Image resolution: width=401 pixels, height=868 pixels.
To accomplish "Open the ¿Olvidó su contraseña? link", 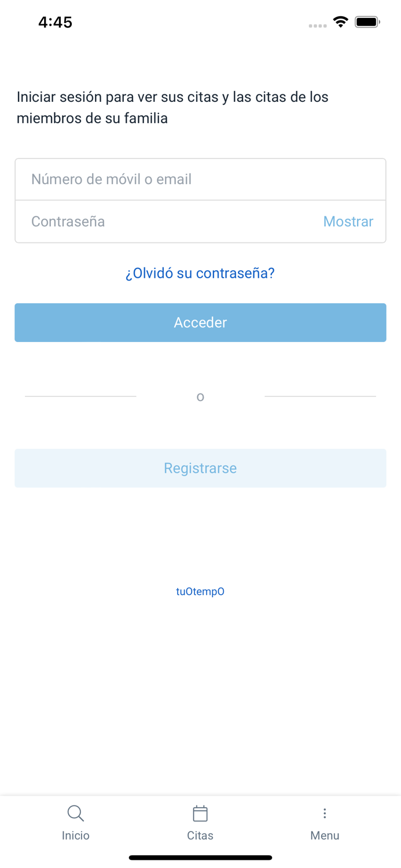I will [200, 273].
